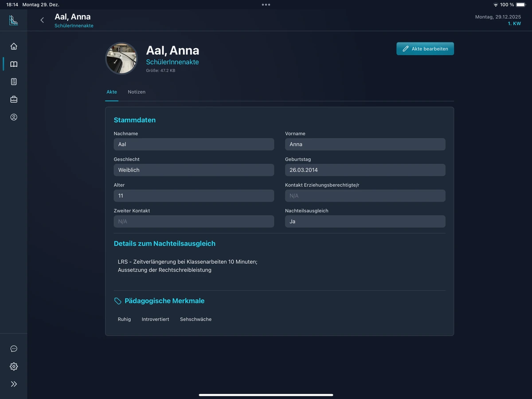Open the user profile sidebar icon
The height and width of the screenshot is (399, 532).
(14, 117)
